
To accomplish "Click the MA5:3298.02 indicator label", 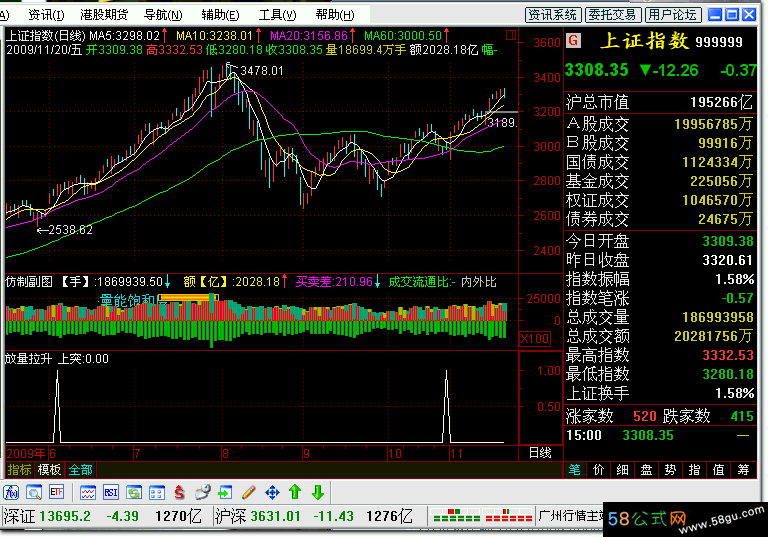I will pos(124,36).
